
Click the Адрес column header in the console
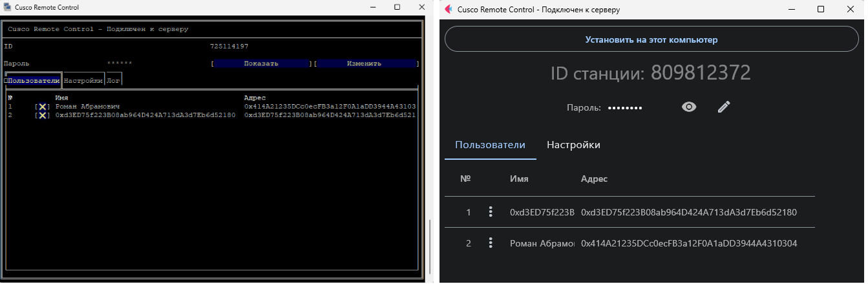coord(255,98)
